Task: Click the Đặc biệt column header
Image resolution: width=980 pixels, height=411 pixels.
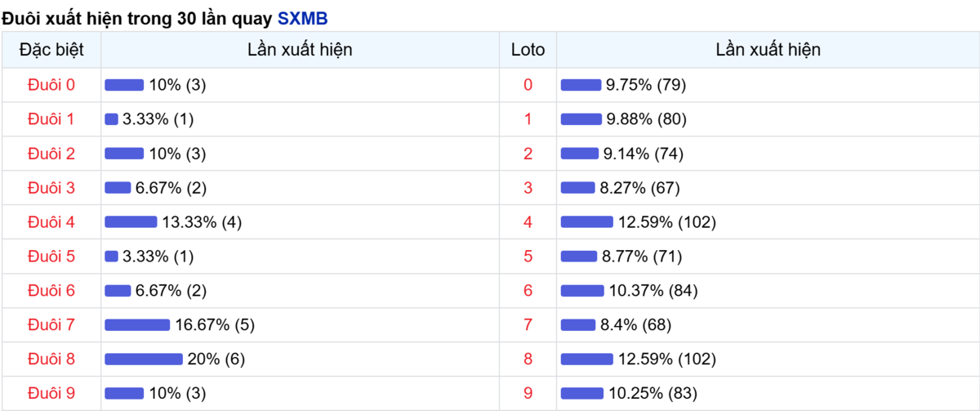Action: [51, 50]
